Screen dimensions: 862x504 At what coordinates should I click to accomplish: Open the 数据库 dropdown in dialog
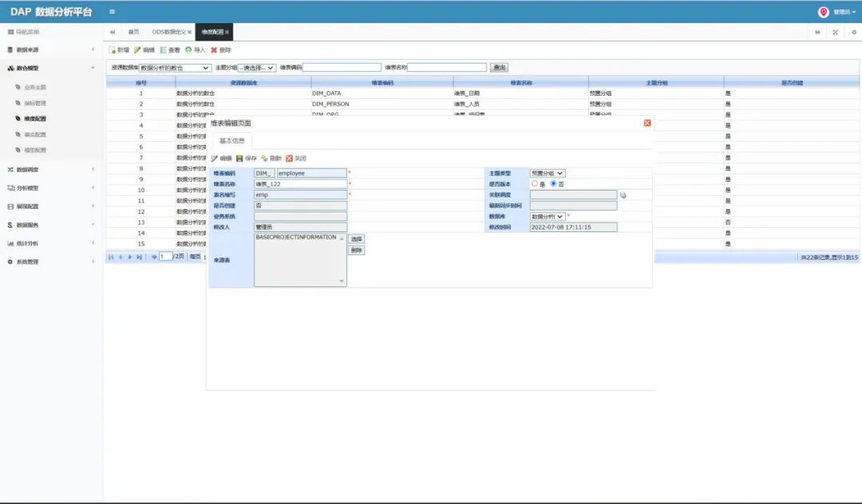click(548, 216)
